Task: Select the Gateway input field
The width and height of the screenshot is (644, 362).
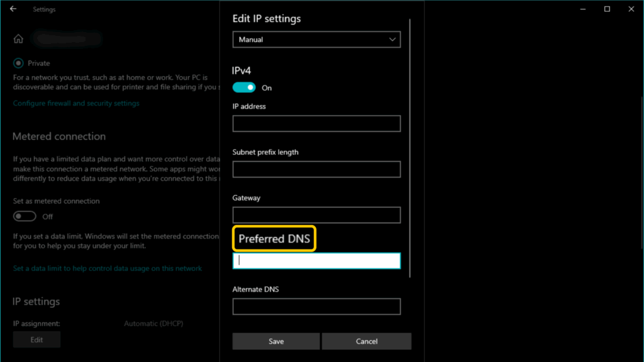Action: (316, 215)
